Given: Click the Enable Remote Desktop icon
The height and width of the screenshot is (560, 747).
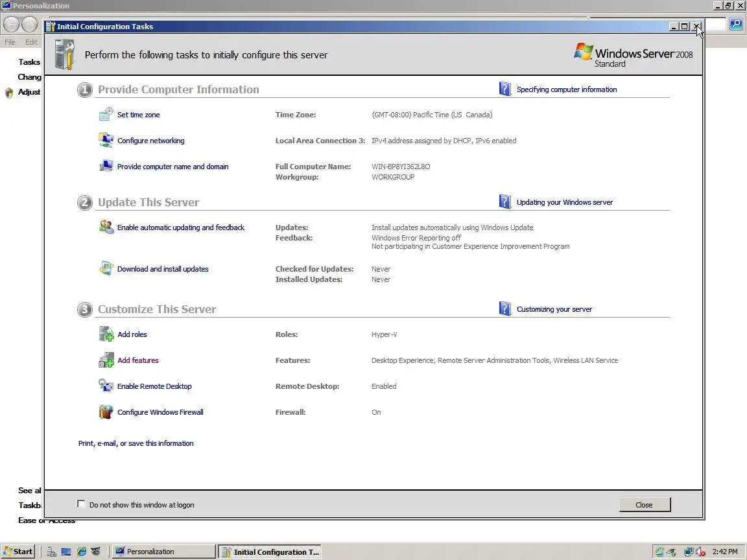Looking at the screenshot, I should click(106, 385).
